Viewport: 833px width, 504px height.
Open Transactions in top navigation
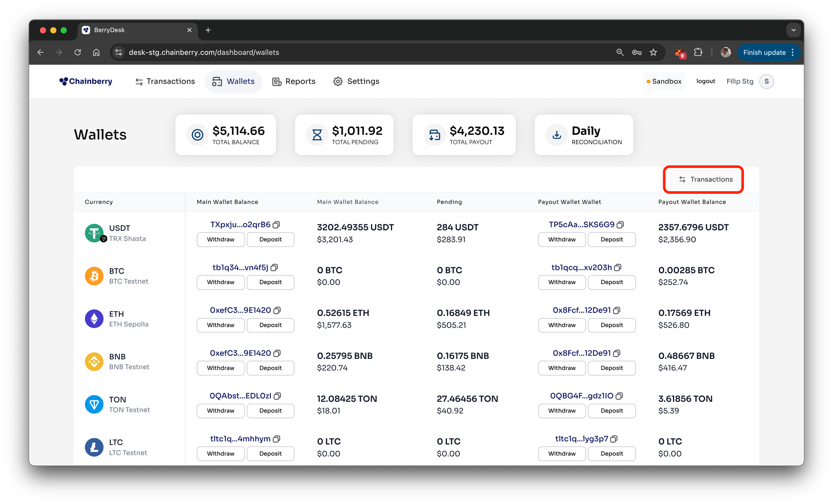click(165, 81)
